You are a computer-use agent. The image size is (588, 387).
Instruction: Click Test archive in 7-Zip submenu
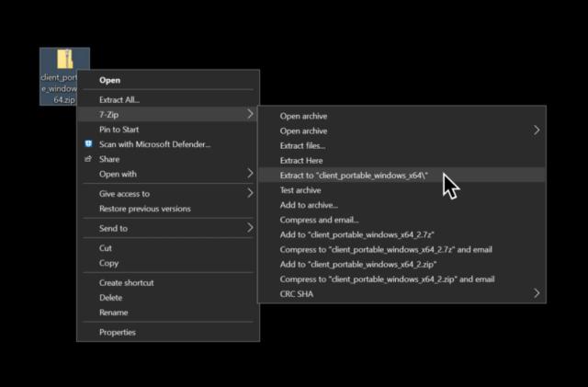300,190
